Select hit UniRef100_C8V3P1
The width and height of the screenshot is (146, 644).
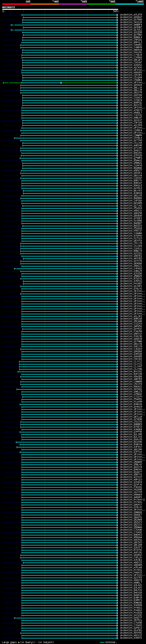131,75
